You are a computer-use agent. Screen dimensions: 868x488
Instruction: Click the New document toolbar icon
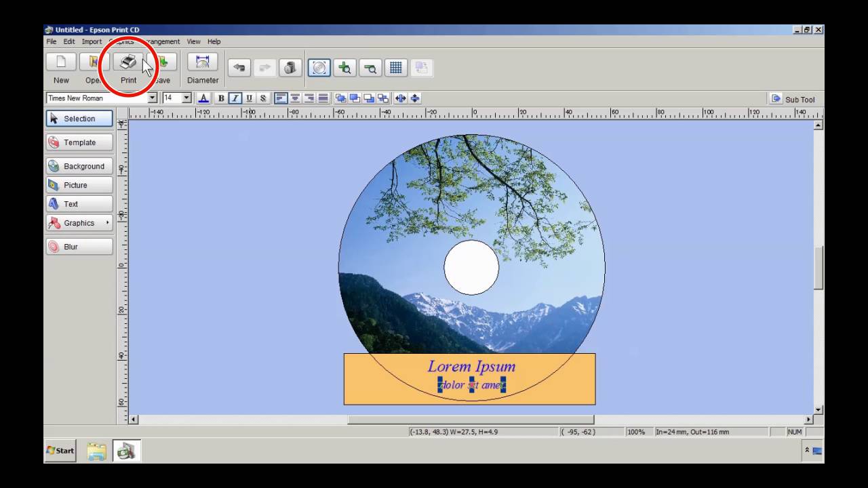click(61, 62)
